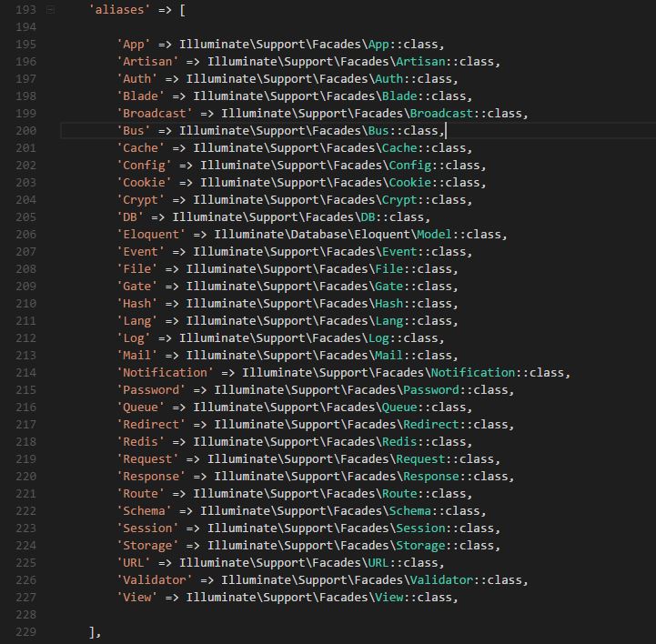This screenshot has width=656, height=644.
Task: Click the 'Mail' alias key
Action: point(137,356)
